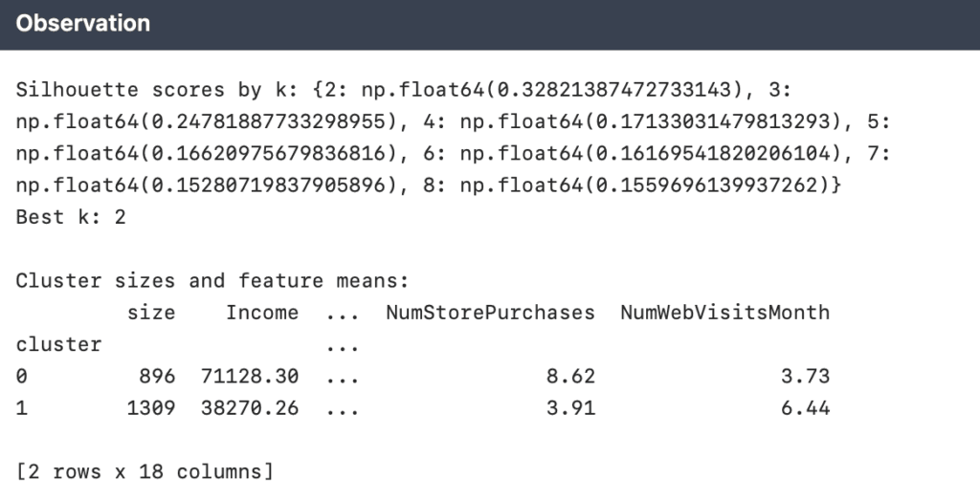Select the web visits mean 6.44
This screenshot has height=501, width=980.
point(806,408)
